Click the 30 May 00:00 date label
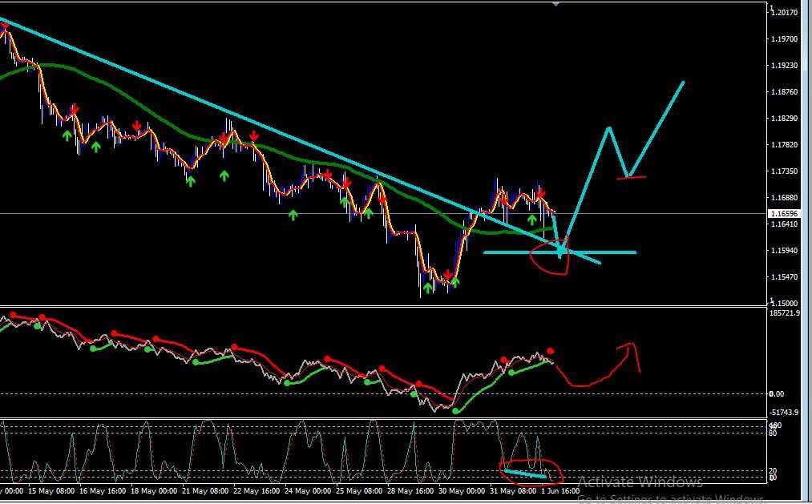The height and width of the screenshot is (504, 812). [x=463, y=490]
